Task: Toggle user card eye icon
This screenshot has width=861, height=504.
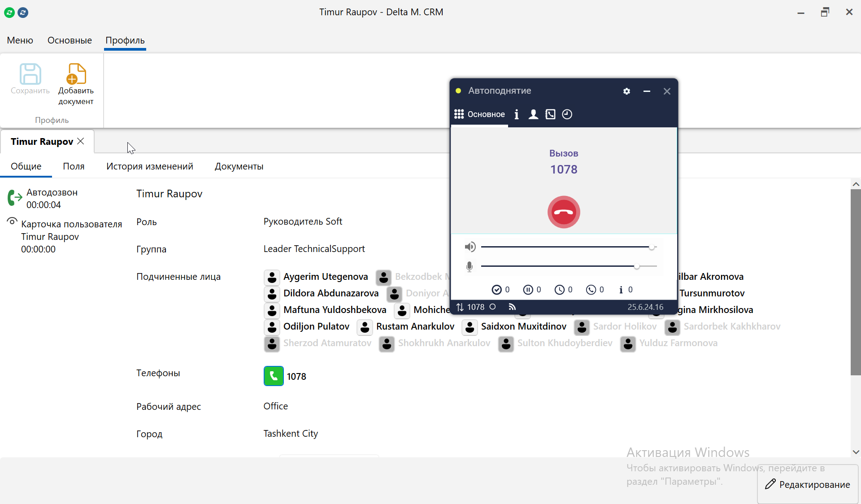Action: [x=12, y=222]
